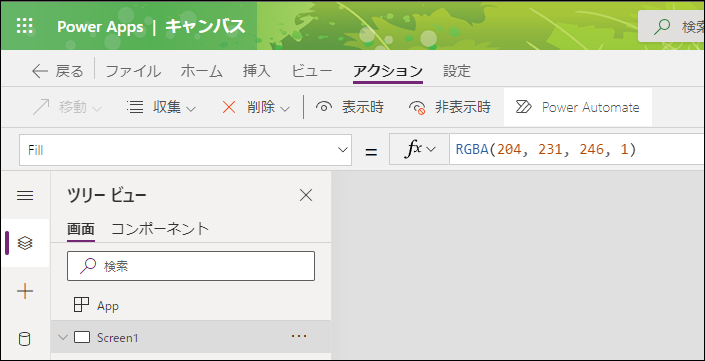Click the back arrow 戻る
This screenshot has width=705, height=361.
(x=58, y=71)
